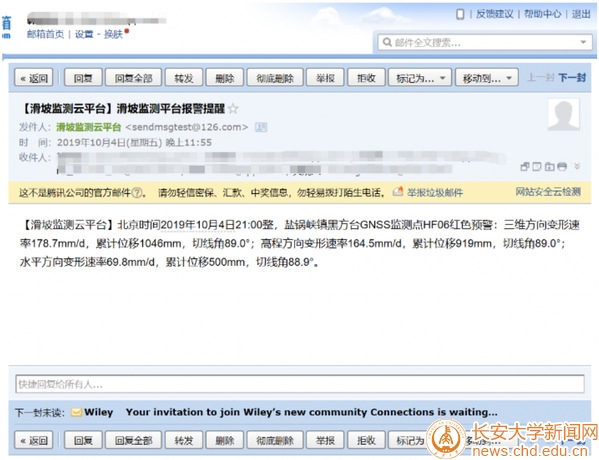Click the save email to folder icon
The height and width of the screenshot is (460, 599).
[549, 166]
